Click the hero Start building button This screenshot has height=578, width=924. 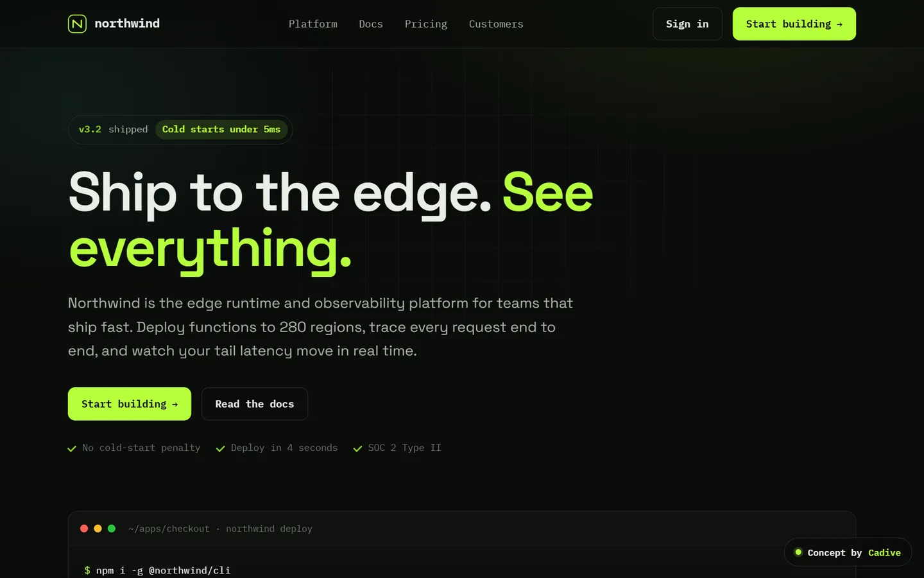[x=130, y=404]
